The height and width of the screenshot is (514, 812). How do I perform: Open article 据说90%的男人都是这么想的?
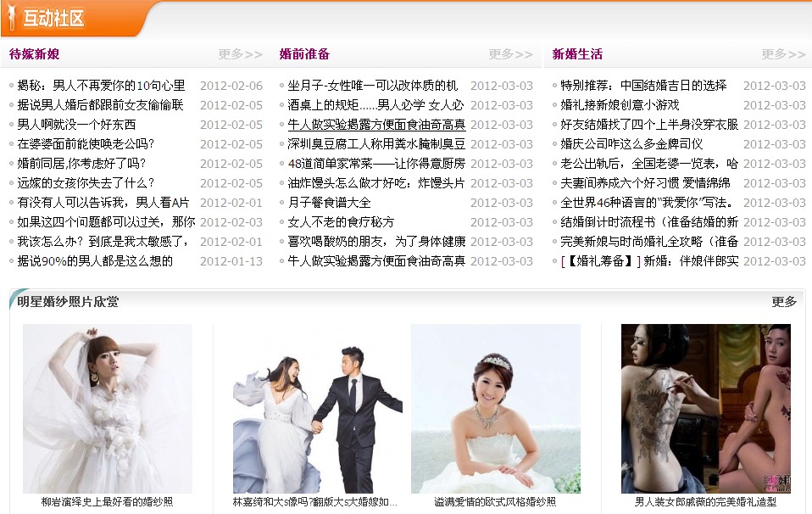coord(95,261)
